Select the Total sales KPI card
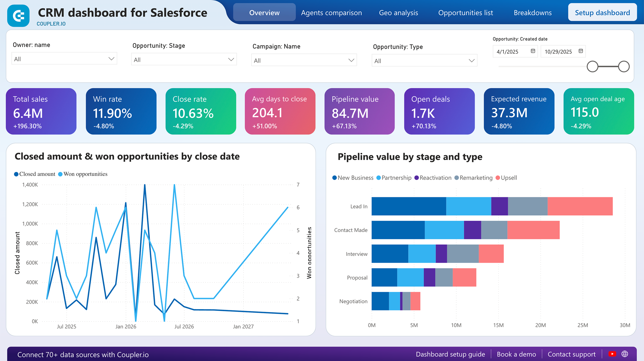This screenshot has height=361, width=644. tap(41, 111)
